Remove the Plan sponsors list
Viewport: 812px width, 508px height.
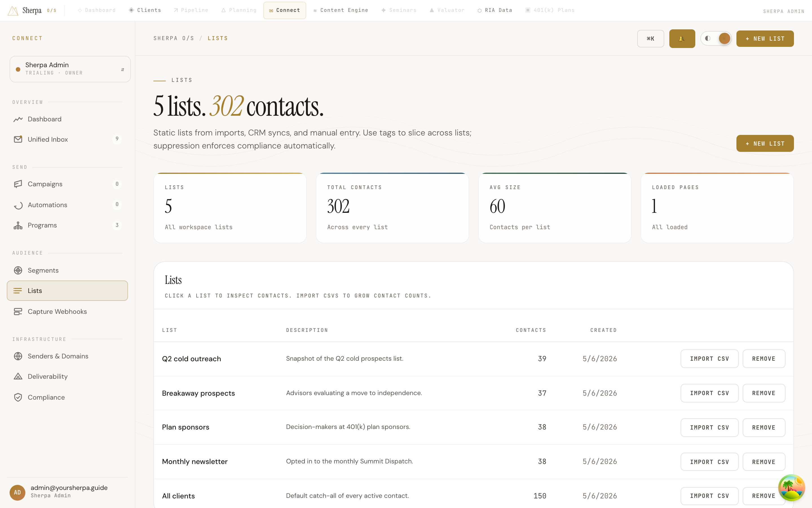coord(764,427)
